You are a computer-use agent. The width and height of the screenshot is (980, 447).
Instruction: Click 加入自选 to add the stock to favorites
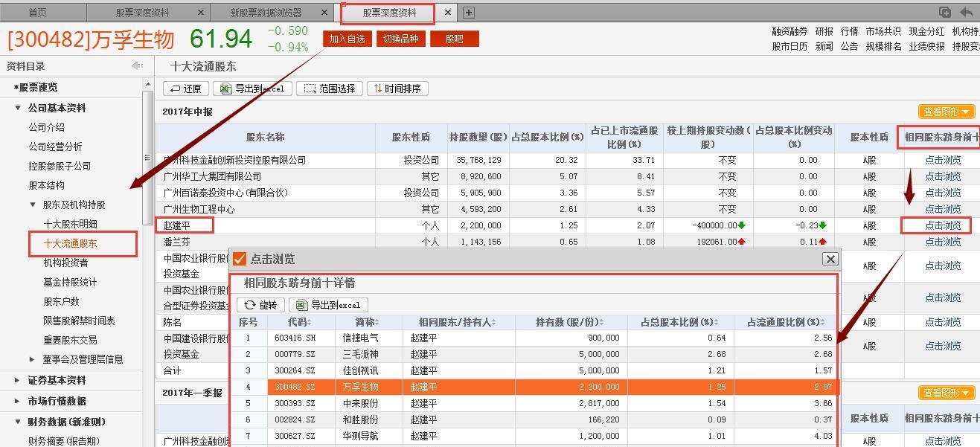(x=348, y=39)
